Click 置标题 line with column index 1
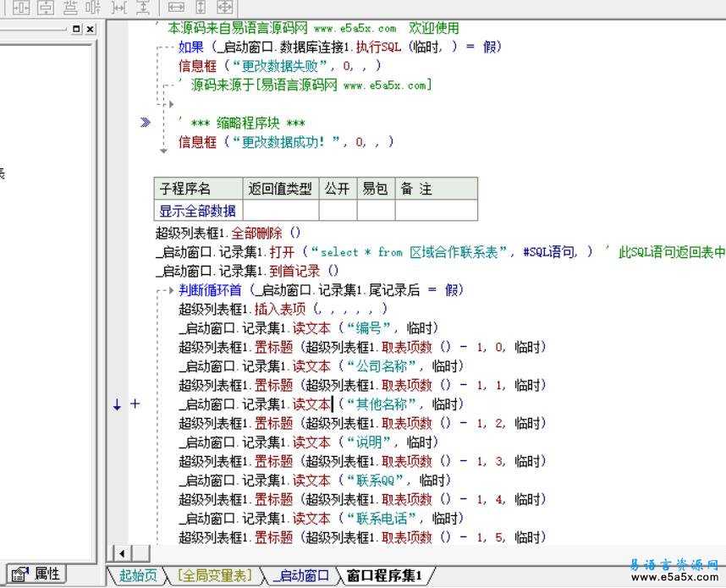 (x=362, y=385)
